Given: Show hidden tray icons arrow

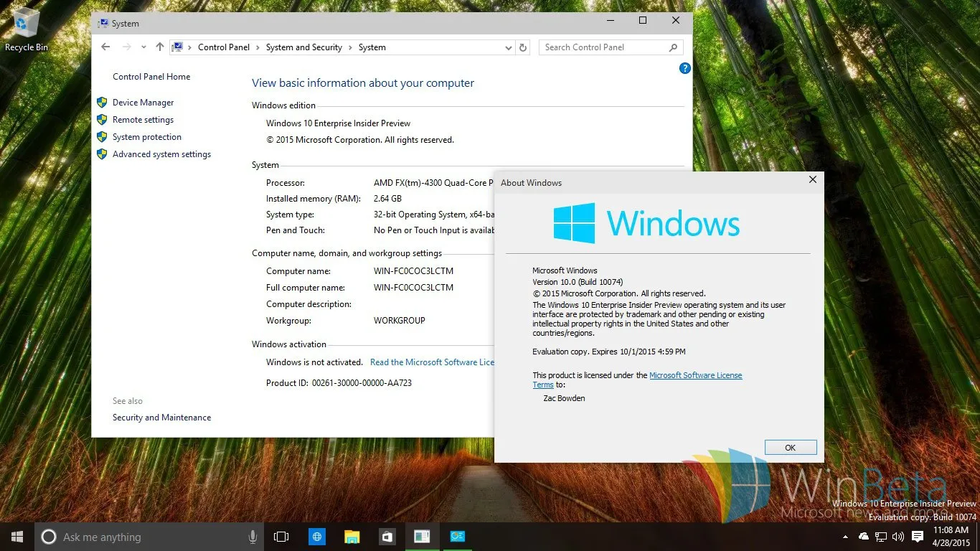Looking at the screenshot, I should tap(847, 537).
